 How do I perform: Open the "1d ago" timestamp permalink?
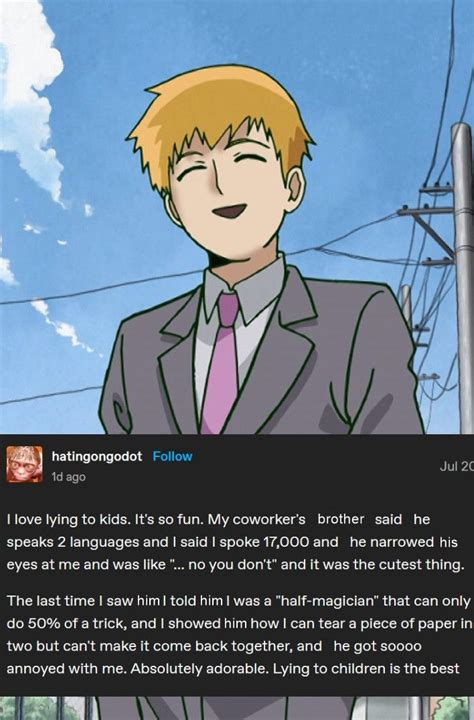click(68, 477)
